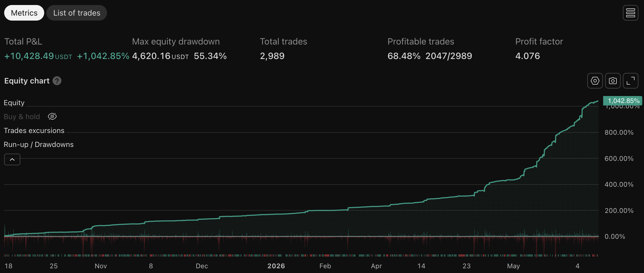644x273 pixels.
Task: Click the Feb date on time axis
Action: tap(325, 266)
